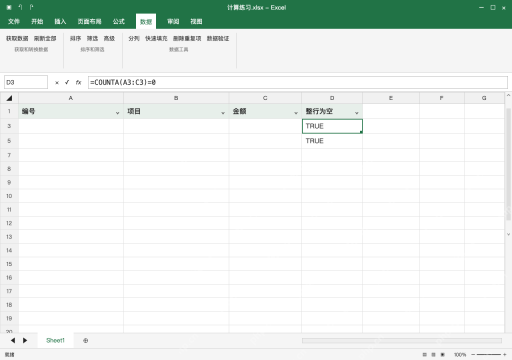Open Insert Function via fx icon

[x=78, y=82]
